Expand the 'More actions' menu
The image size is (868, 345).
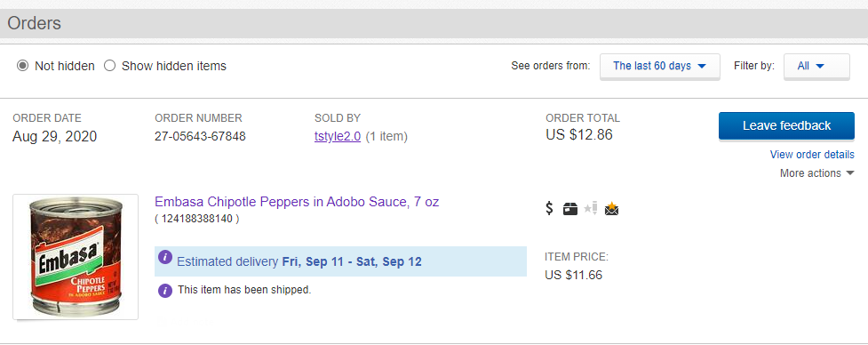pos(817,173)
